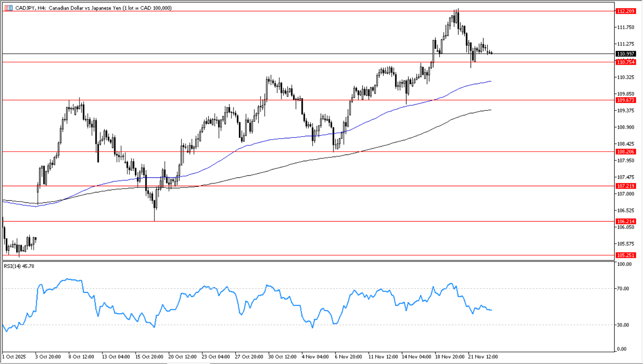
Task: Select the 108.206 red support label
Action: (626, 152)
